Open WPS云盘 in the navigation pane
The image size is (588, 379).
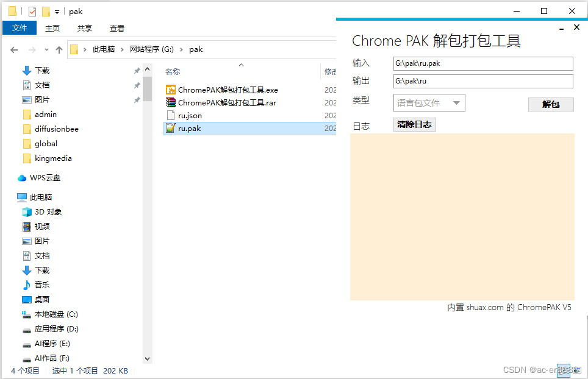tap(45, 178)
